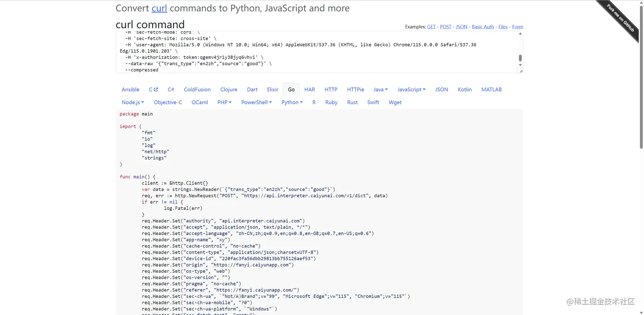Switch to the HTTPie tab
The width and height of the screenshot is (644, 315).
pos(355,90)
